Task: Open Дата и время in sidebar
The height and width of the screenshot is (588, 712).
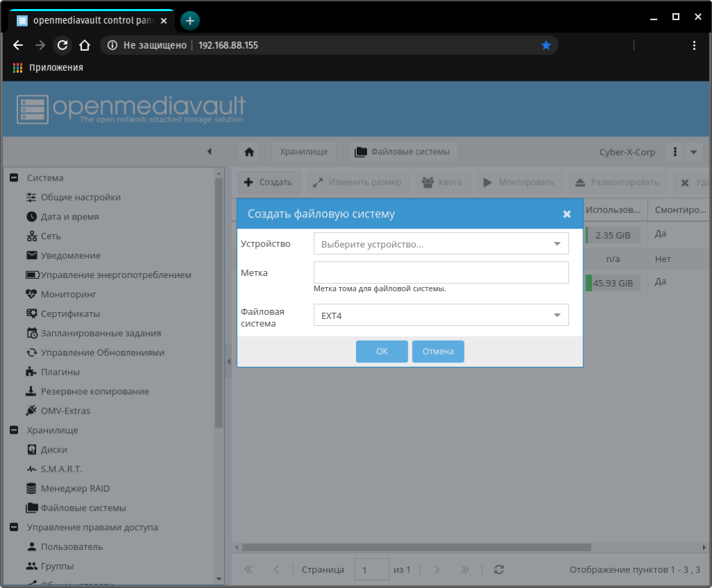Action: [x=70, y=217]
